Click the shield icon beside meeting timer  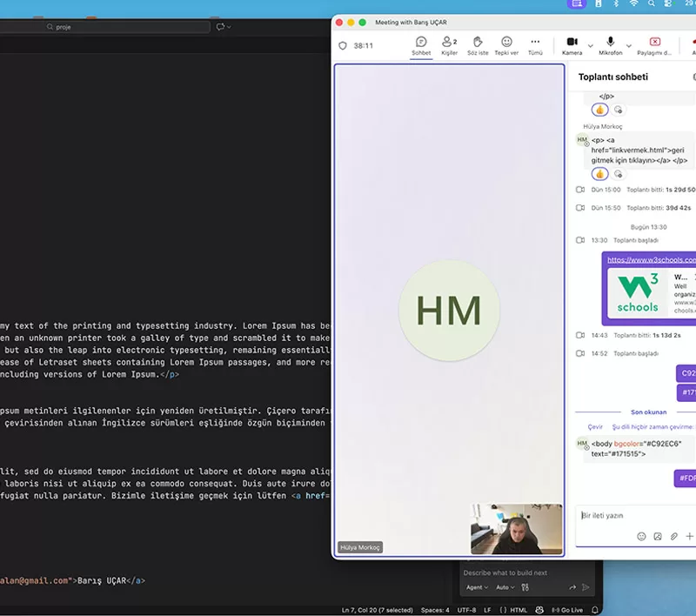point(343,46)
